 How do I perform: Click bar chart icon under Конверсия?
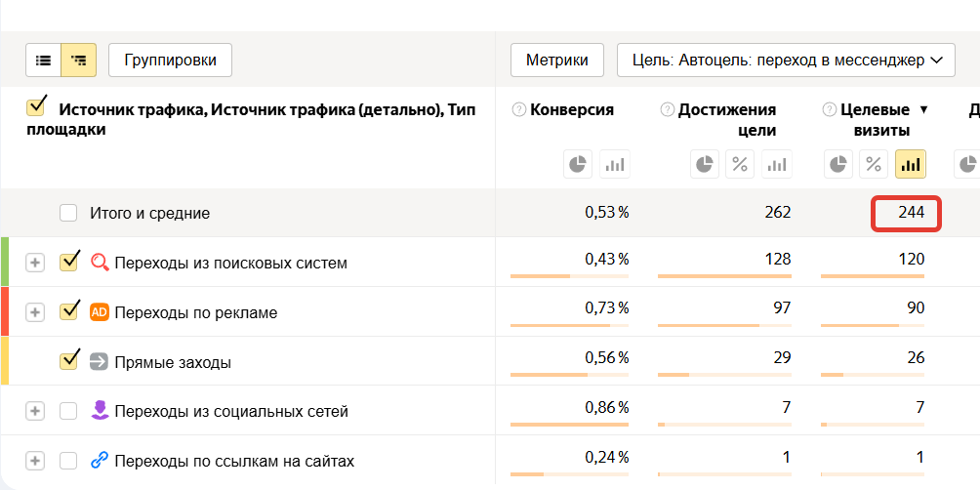point(614,164)
